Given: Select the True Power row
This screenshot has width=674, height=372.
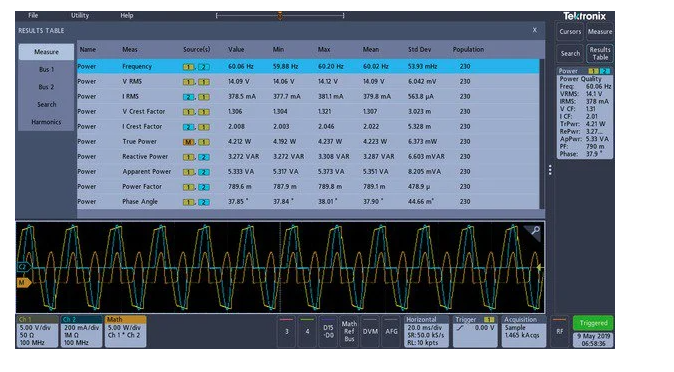Looking at the screenshot, I should pos(308,142).
